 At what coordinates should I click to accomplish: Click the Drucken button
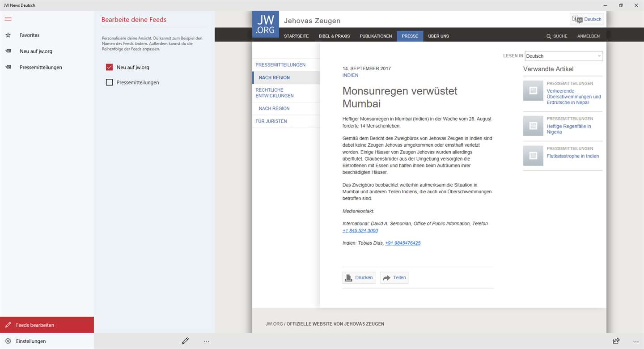click(x=359, y=278)
